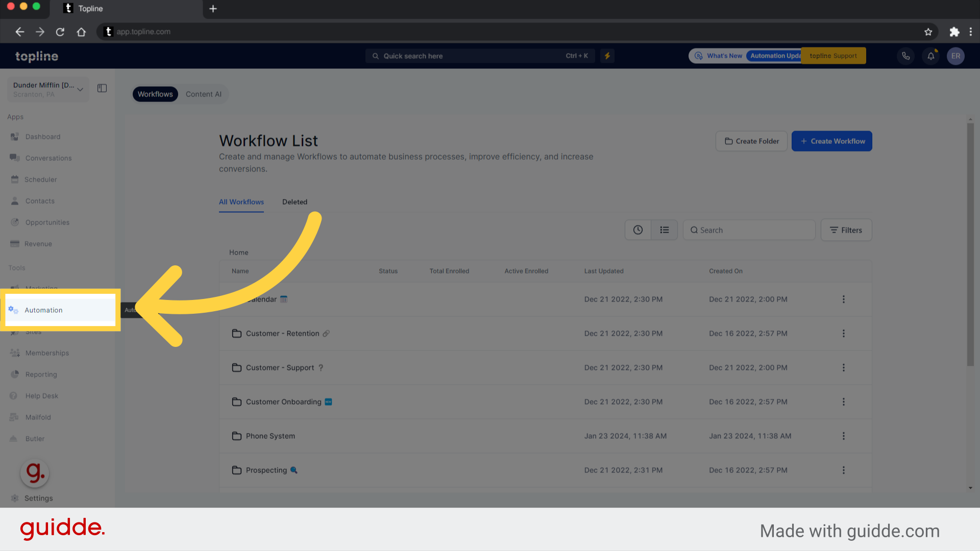The height and width of the screenshot is (551, 980).
Task: Click the lightning bolt quick actions icon
Action: [x=607, y=56]
